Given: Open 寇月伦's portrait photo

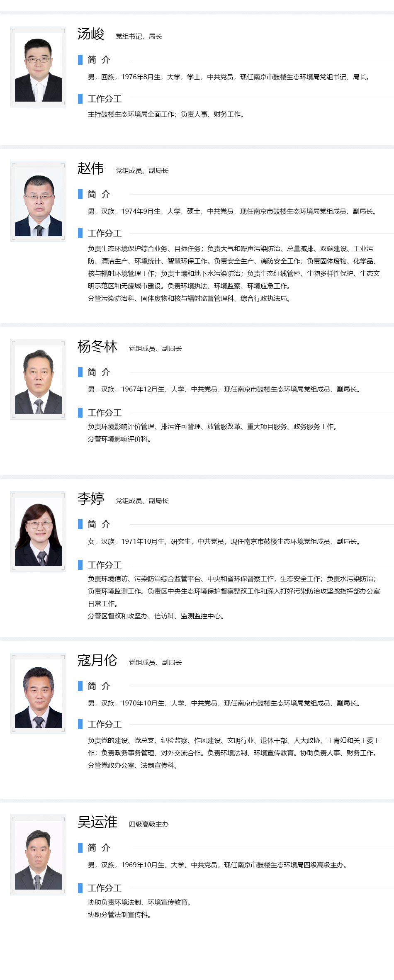Looking at the screenshot, I should (x=39, y=693).
